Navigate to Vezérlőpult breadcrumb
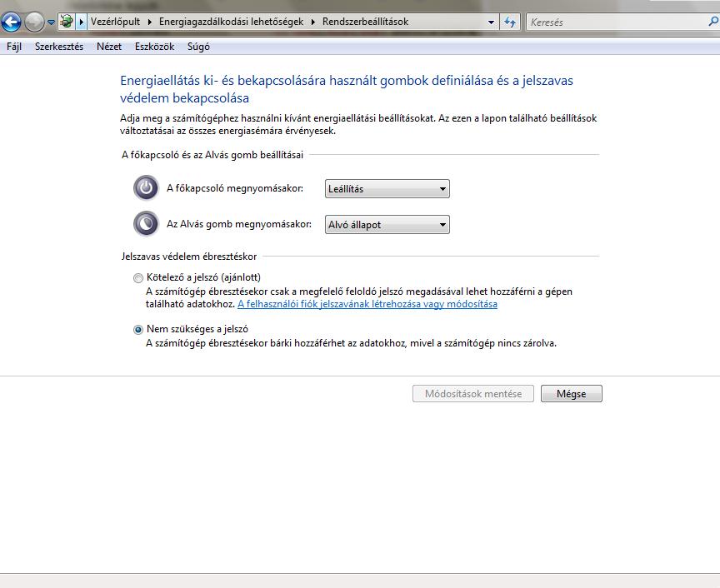Screen dimensions: 720x588 pos(115,22)
